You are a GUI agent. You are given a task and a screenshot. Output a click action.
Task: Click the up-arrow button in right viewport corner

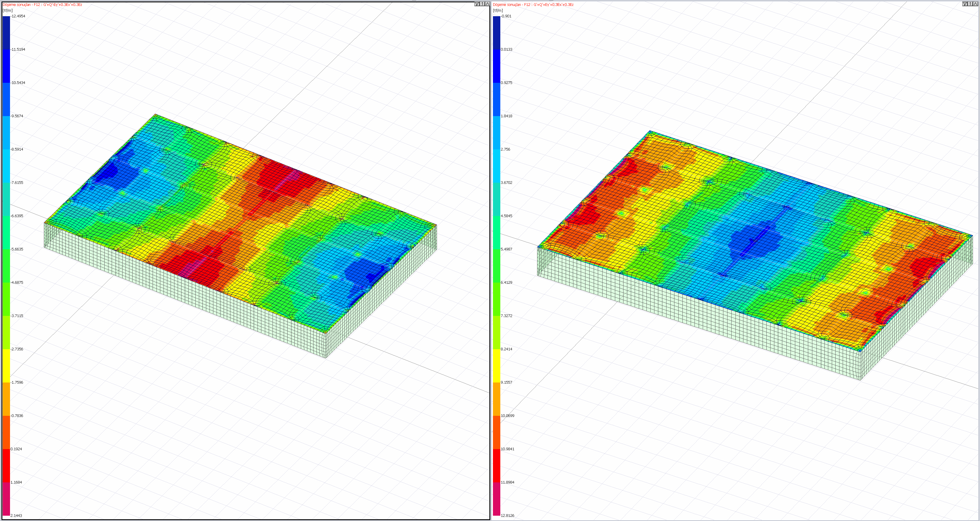(x=975, y=4)
